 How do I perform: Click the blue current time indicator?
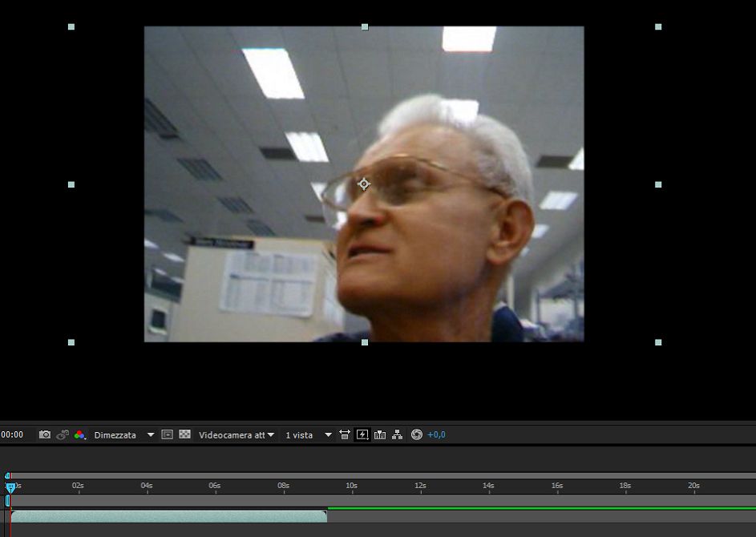pos(10,487)
